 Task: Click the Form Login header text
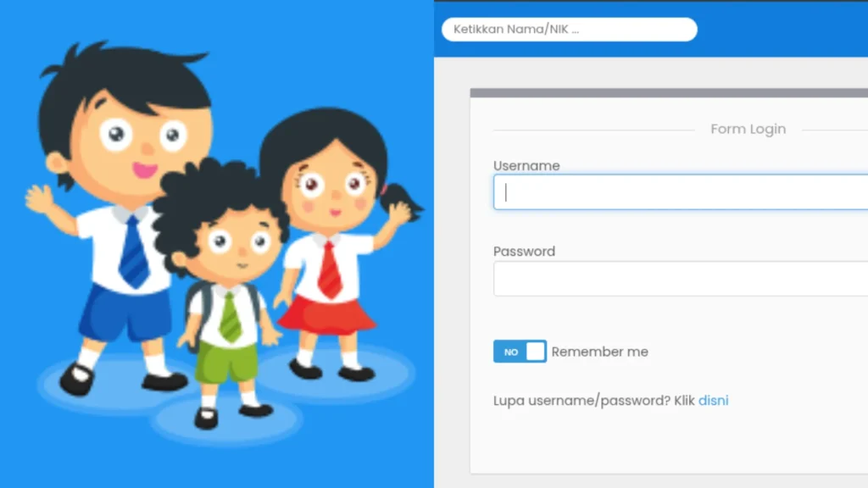748,128
